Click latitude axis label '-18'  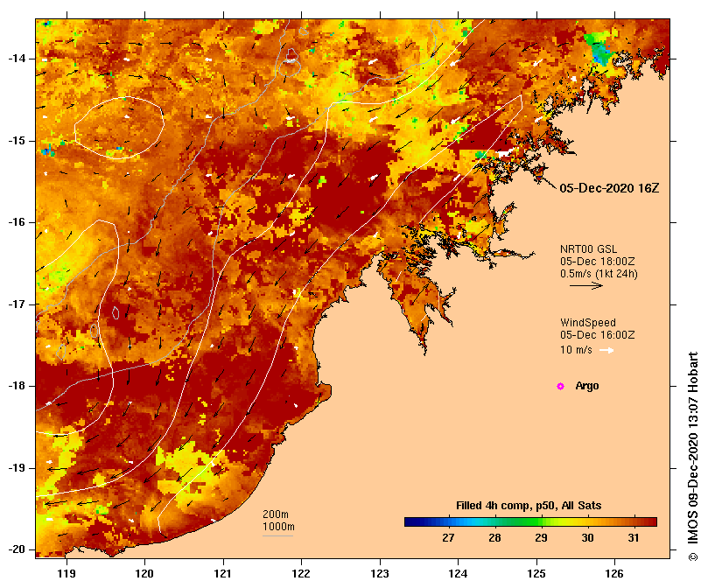coord(18,386)
